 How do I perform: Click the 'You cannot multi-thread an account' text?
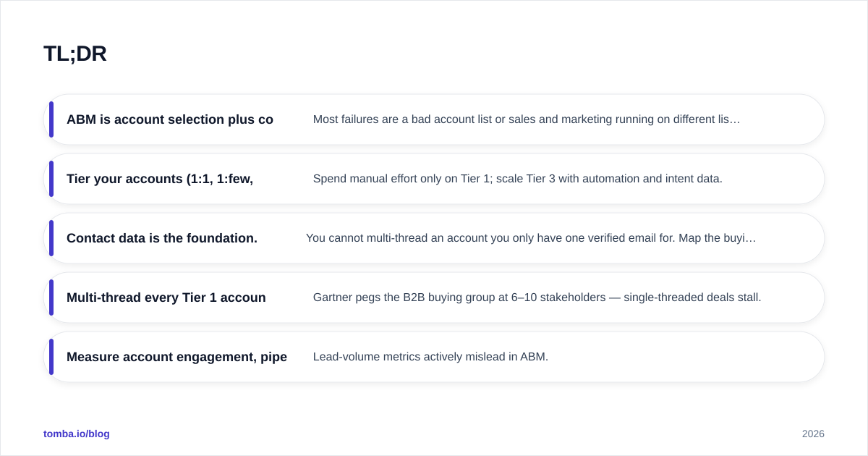coord(531,238)
